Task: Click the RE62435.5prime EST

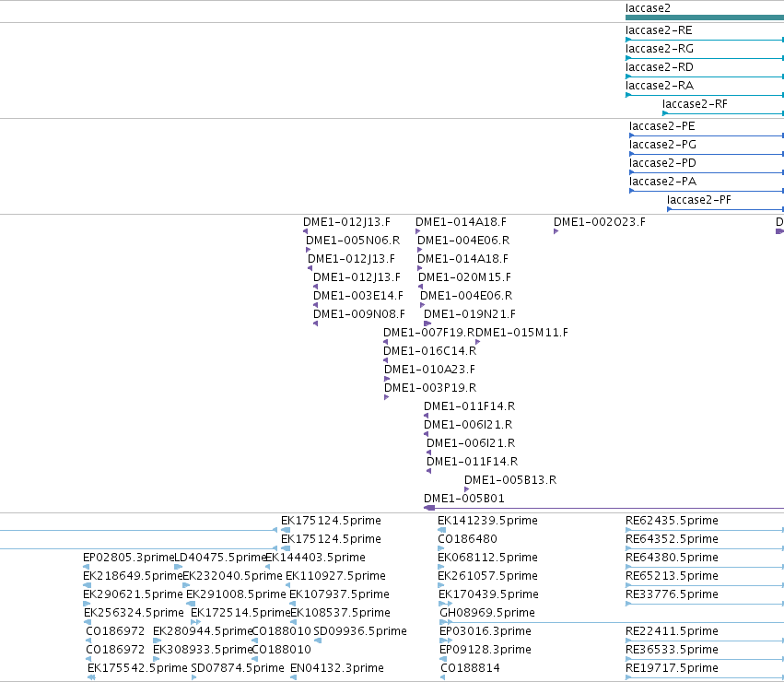Action: click(x=672, y=521)
